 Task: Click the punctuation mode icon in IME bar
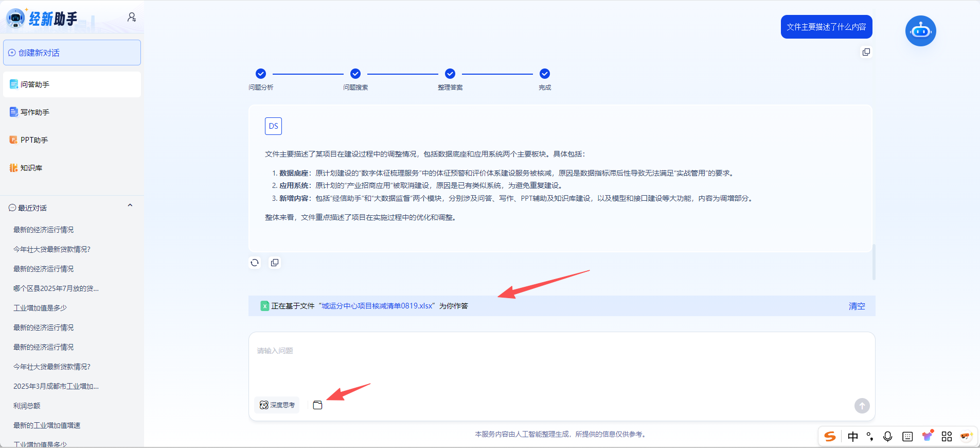(870, 437)
